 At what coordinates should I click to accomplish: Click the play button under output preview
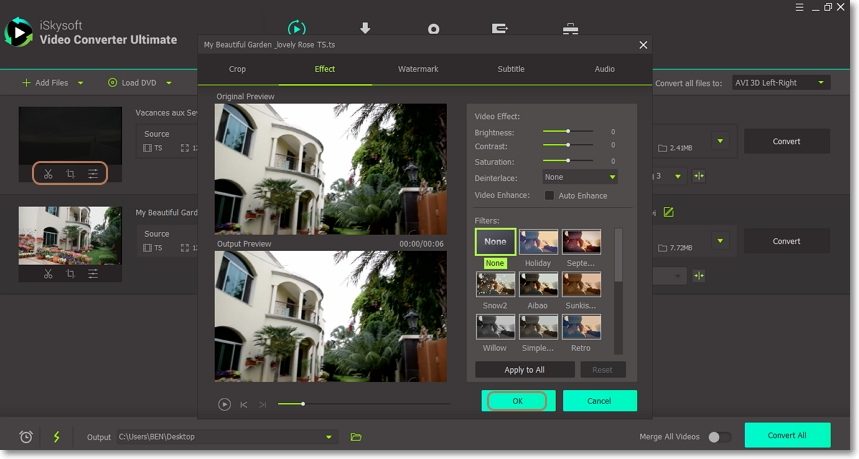[224, 404]
